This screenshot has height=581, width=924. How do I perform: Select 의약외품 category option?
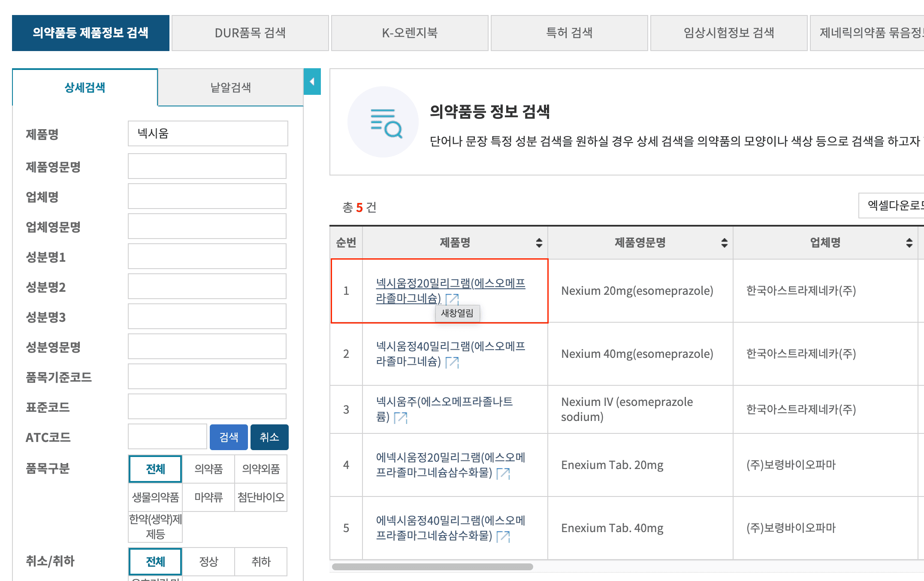tap(261, 469)
